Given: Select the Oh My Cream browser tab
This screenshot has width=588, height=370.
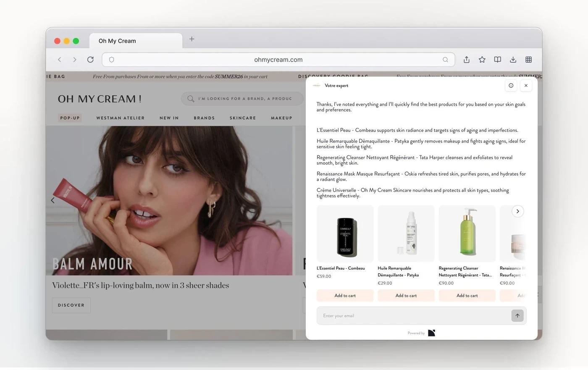Looking at the screenshot, I should (x=136, y=41).
